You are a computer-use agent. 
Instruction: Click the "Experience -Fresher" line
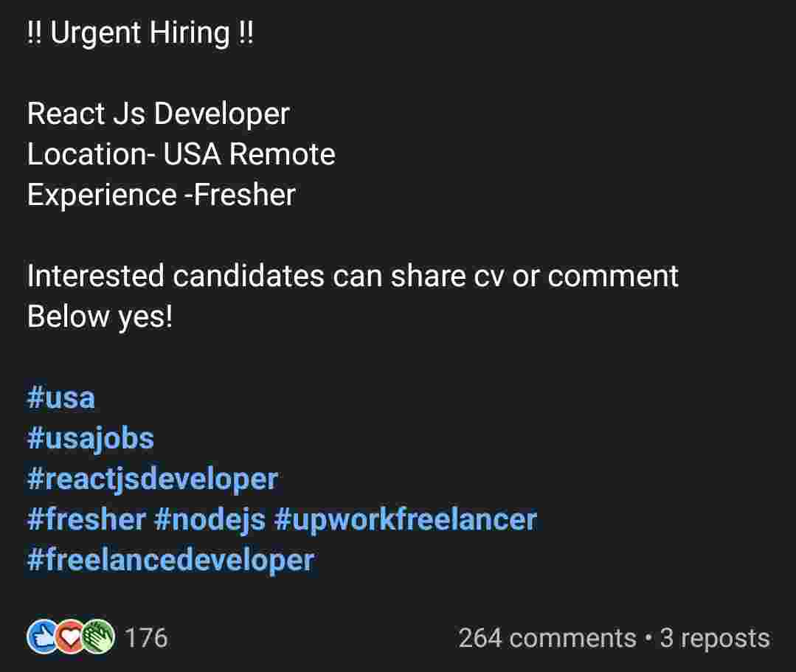click(161, 195)
